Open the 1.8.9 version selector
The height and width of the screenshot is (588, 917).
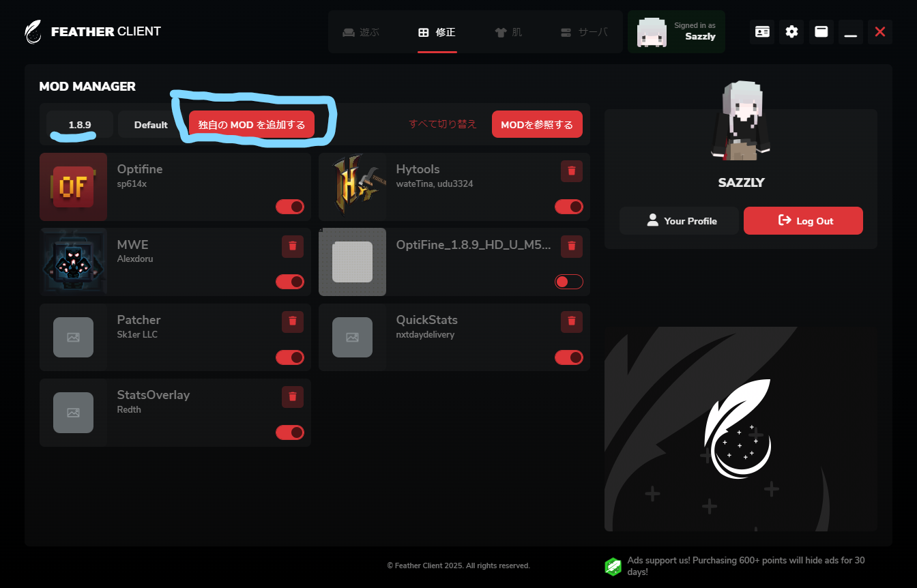click(80, 125)
